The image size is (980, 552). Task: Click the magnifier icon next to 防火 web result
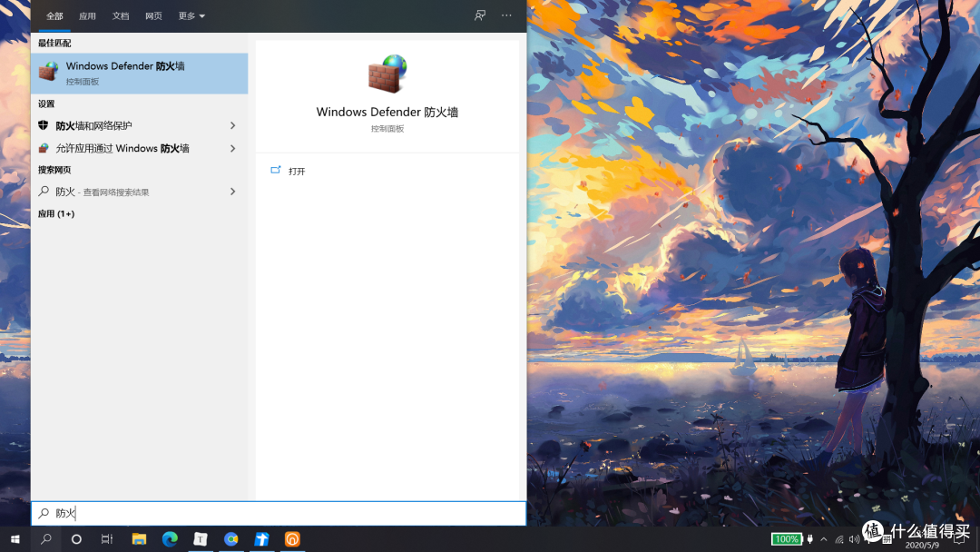44,192
